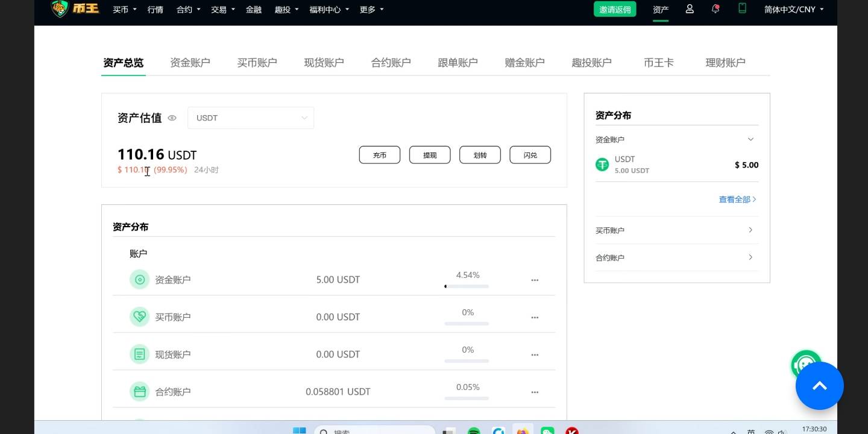
Task: Click the USDT Tether coin icon
Action: [x=602, y=165]
